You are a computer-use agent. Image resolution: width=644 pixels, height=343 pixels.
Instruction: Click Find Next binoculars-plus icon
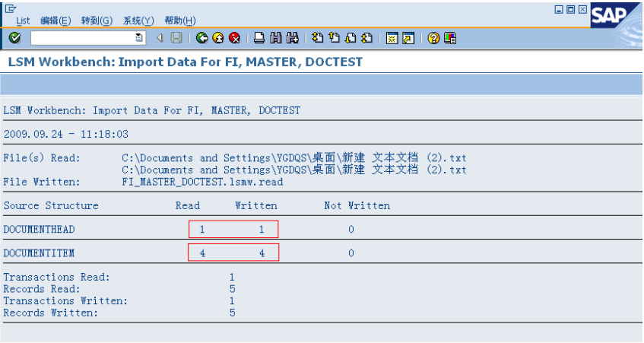[293, 38]
